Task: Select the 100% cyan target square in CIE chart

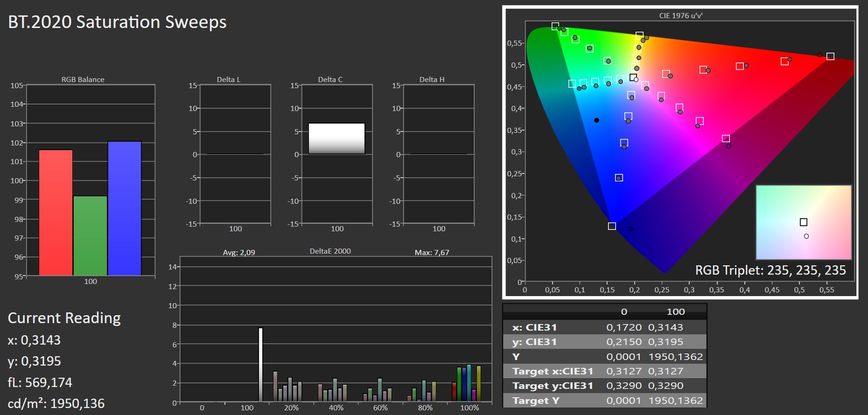Action: (x=572, y=84)
